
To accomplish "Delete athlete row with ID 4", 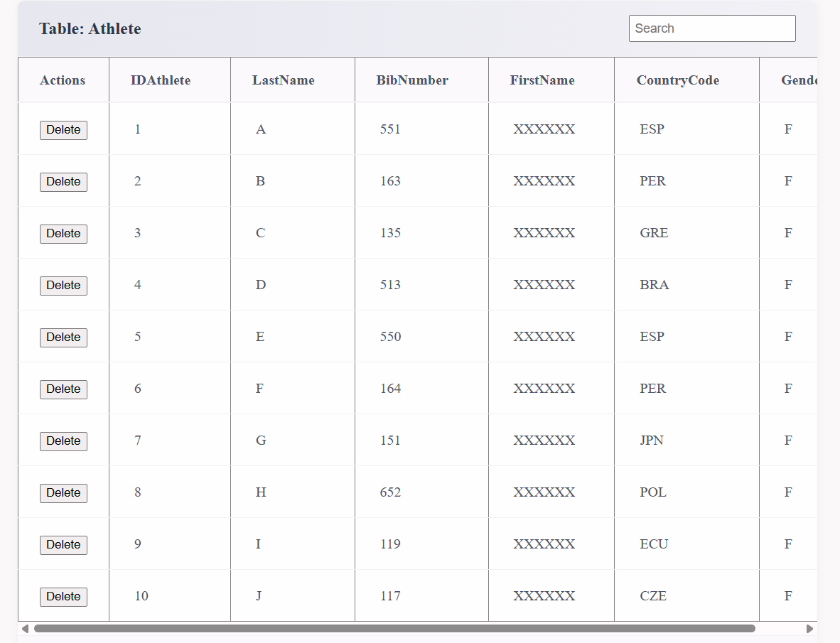I will [63, 286].
